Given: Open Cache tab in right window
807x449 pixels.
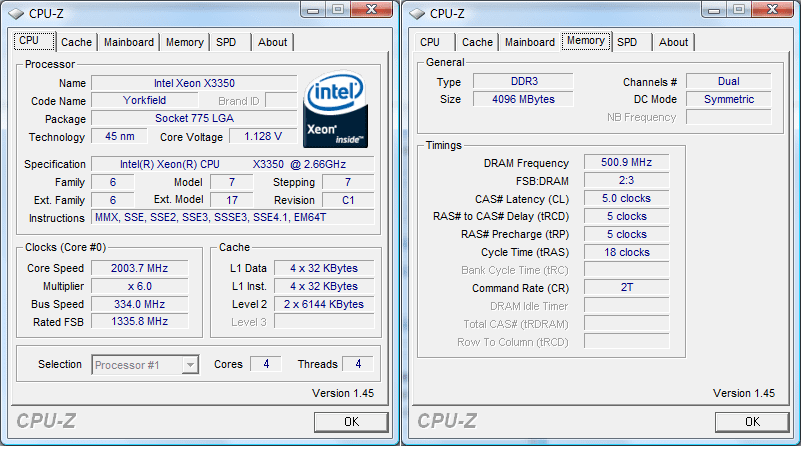Looking at the screenshot, I should [x=477, y=42].
